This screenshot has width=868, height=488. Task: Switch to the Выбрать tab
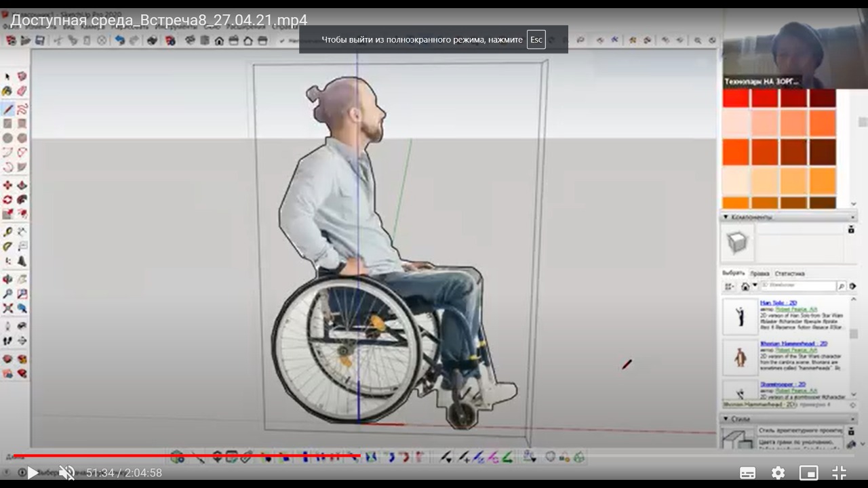tap(733, 273)
